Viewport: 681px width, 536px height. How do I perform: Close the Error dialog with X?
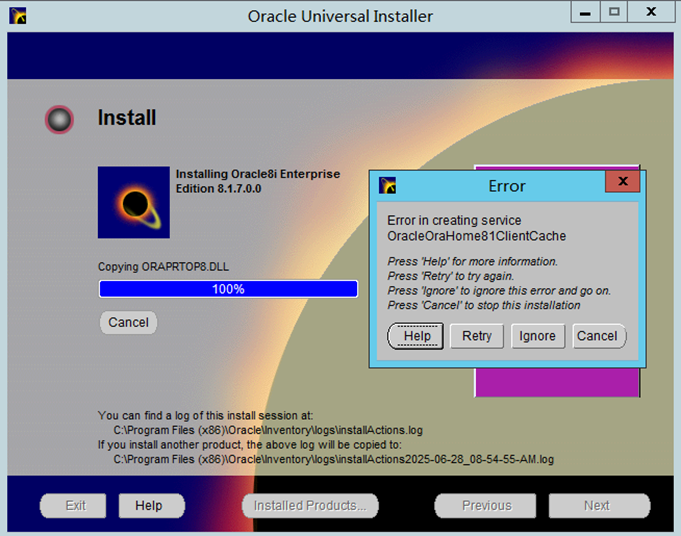623,181
